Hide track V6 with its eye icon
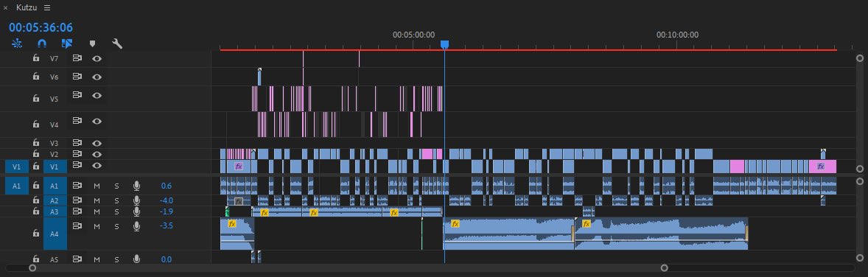The height and width of the screenshot is (277, 868). click(97, 77)
